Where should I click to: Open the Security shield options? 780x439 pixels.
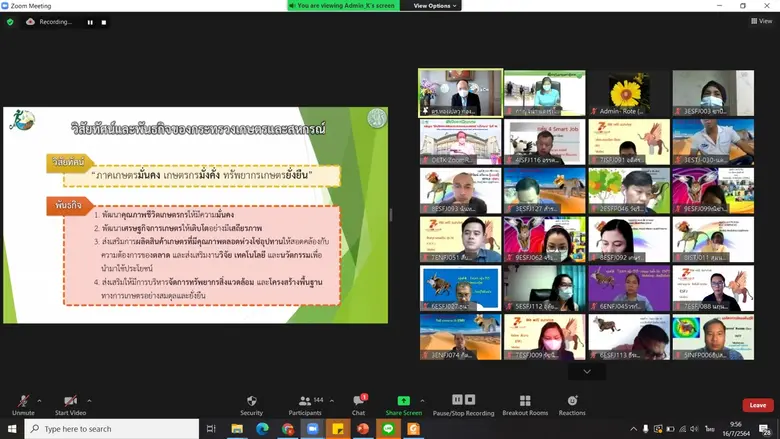pyautogui.click(x=252, y=401)
